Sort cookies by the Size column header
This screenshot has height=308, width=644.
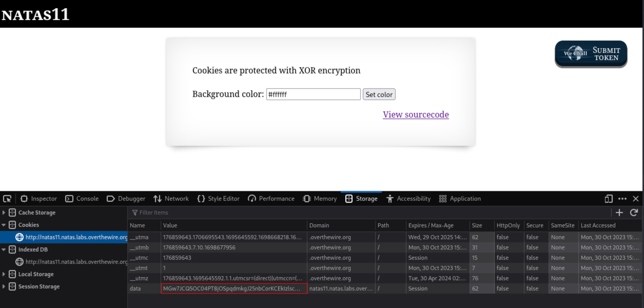477,225
